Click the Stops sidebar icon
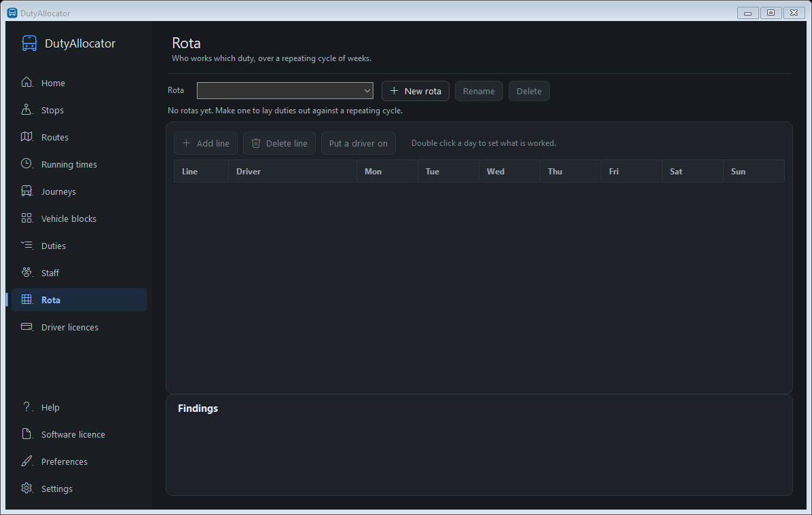Image resolution: width=812 pixels, height=515 pixels. point(27,110)
